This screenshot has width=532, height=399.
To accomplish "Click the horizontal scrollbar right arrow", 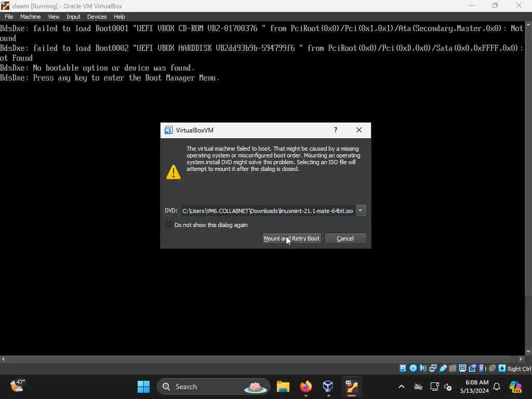I will [522, 358].
